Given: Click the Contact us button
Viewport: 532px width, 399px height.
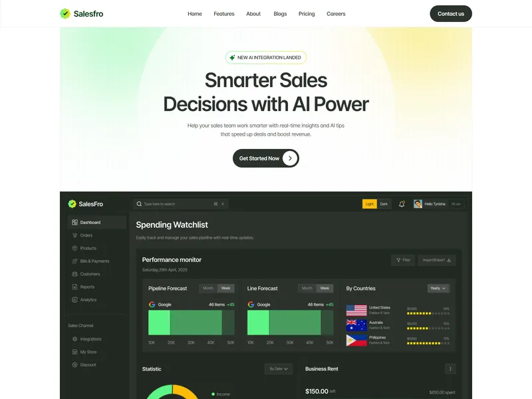Looking at the screenshot, I should (x=451, y=13).
